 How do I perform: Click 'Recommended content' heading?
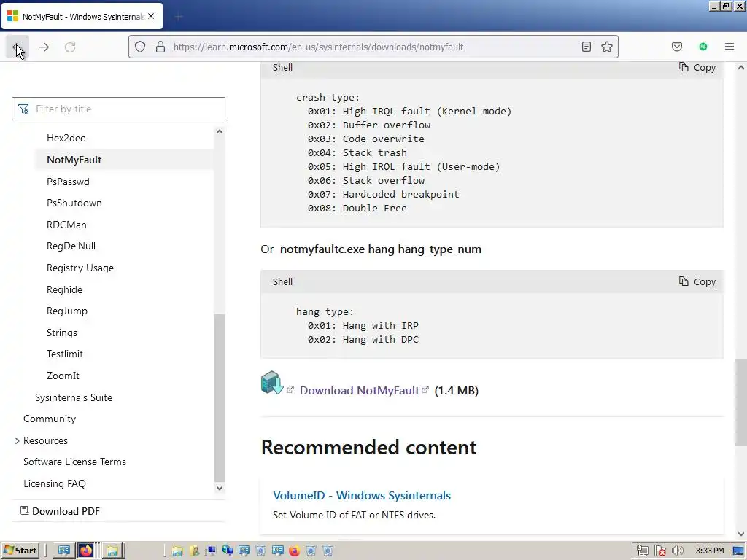(x=368, y=447)
